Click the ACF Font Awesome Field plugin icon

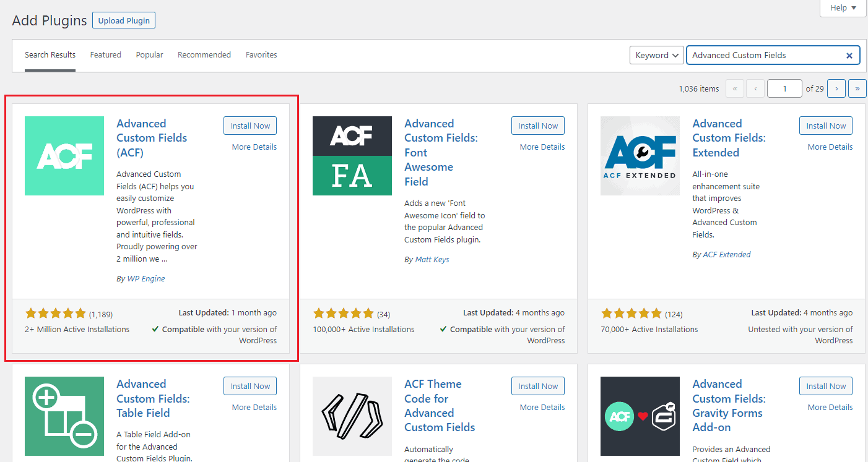[352, 156]
